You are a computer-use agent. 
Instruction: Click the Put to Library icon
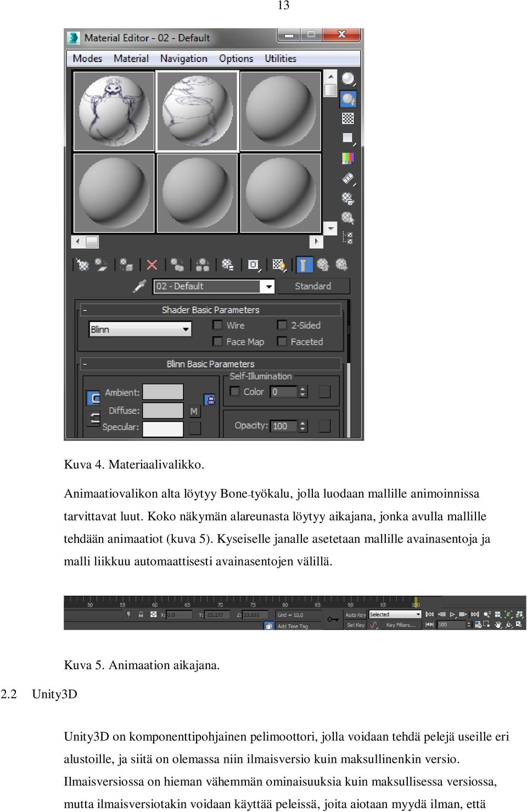click(x=228, y=265)
